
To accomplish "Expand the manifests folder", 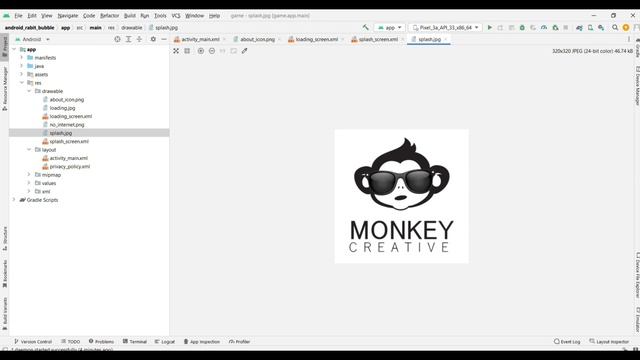I will (x=22, y=58).
